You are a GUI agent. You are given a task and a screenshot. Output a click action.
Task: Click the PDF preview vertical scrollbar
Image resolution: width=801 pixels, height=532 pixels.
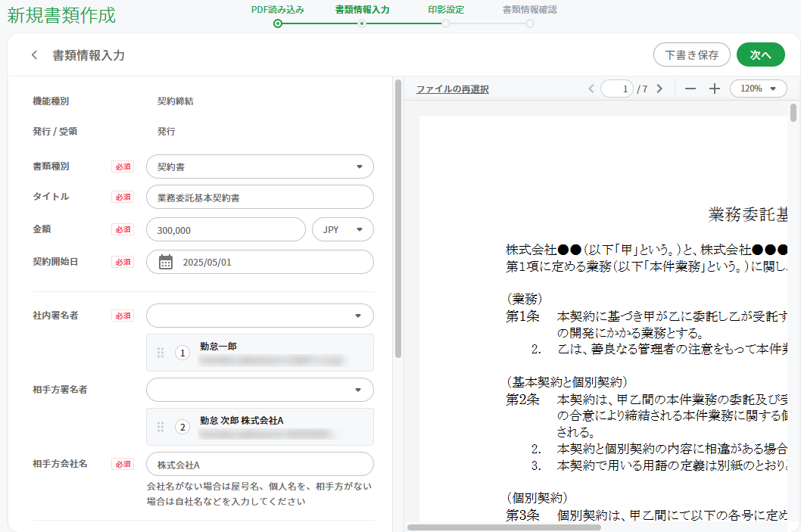tap(793, 113)
